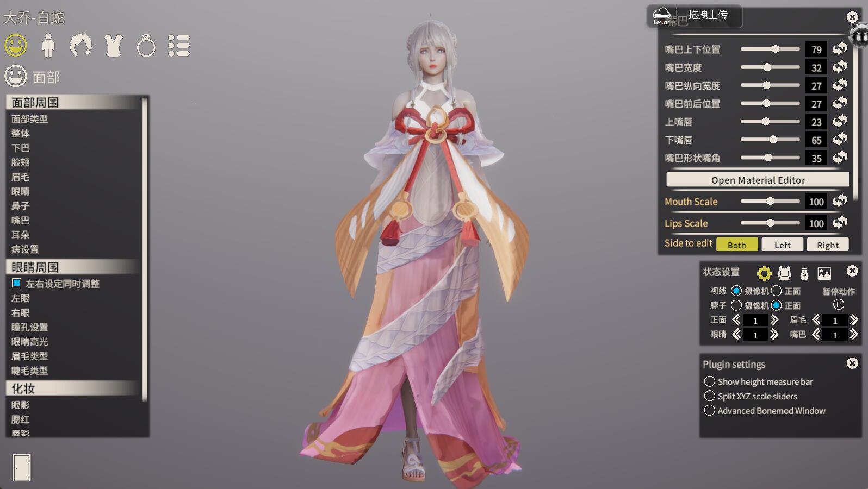
Task: Increase 正面 pattern with right arrow
Action: pos(774,320)
